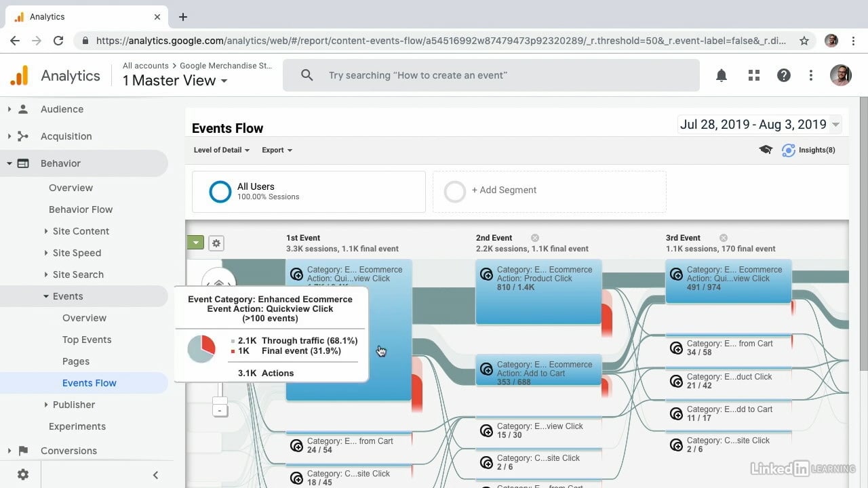This screenshot has width=868, height=488.
Task: Expand the Conversions section
Action: (9, 451)
